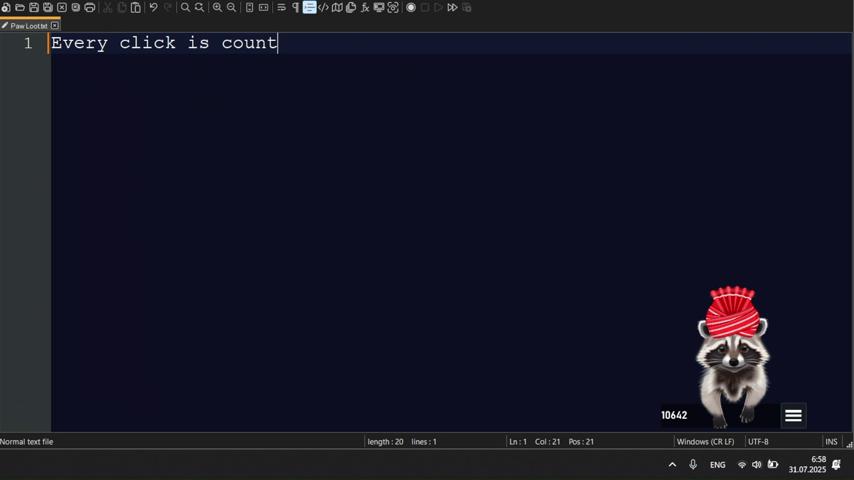Start macro recording with the record icon
This screenshot has width=854, height=480.
click(x=411, y=7)
